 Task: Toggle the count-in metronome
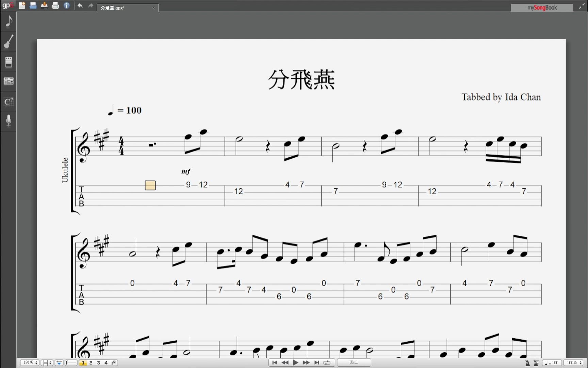point(536,363)
